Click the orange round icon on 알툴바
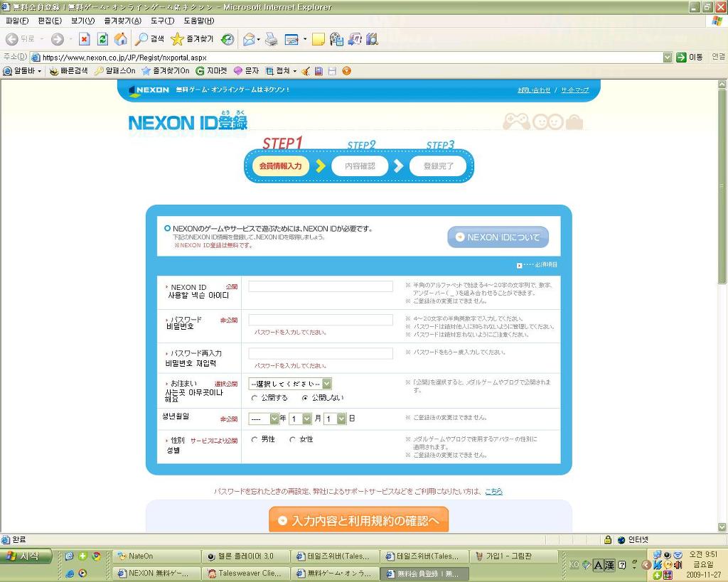The image size is (728, 582). coord(346,71)
